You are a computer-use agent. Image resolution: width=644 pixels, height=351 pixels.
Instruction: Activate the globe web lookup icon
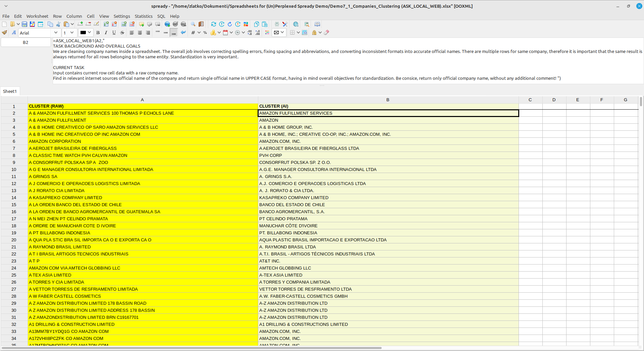pyautogui.click(x=296, y=24)
